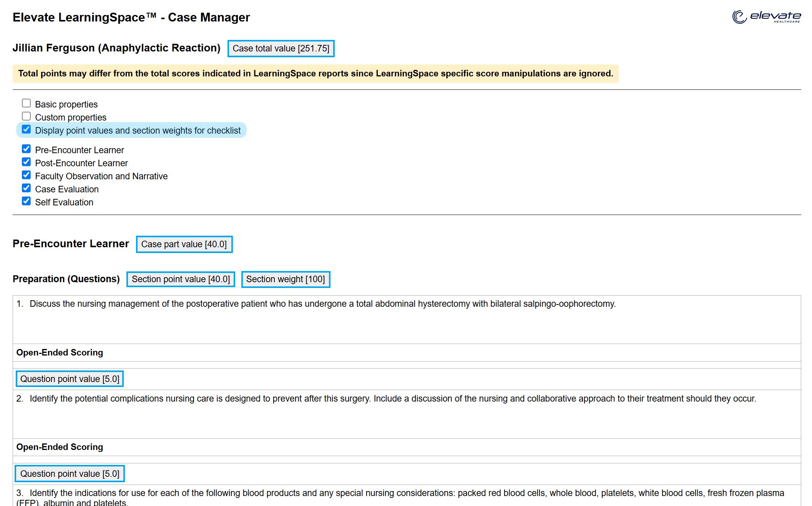Uncheck Display point values and section weights
Viewport: 812px width, 506px height.
pos(26,129)
